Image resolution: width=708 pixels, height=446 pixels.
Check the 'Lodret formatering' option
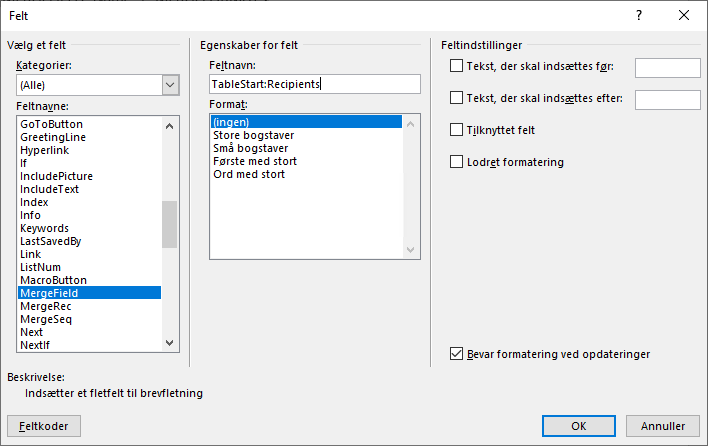tap(456, 162)
